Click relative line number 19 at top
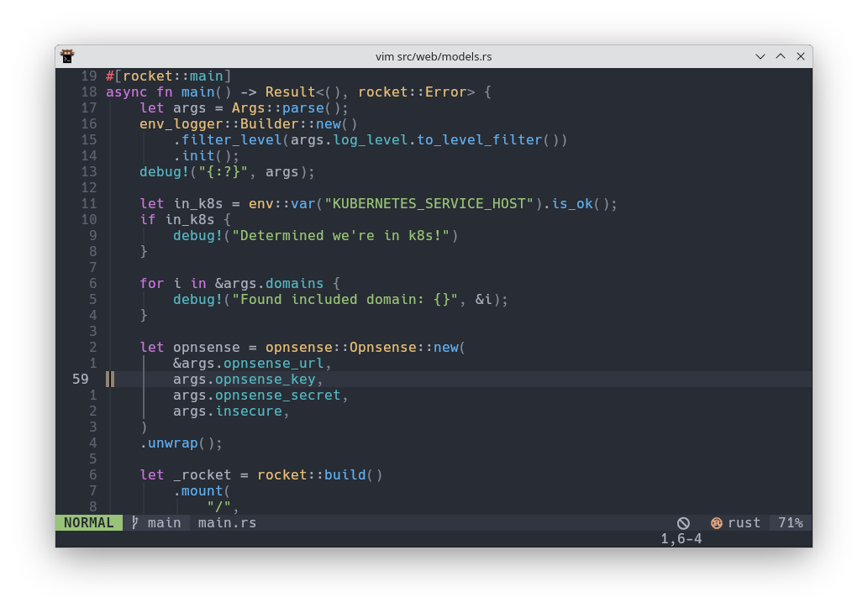 88,76
